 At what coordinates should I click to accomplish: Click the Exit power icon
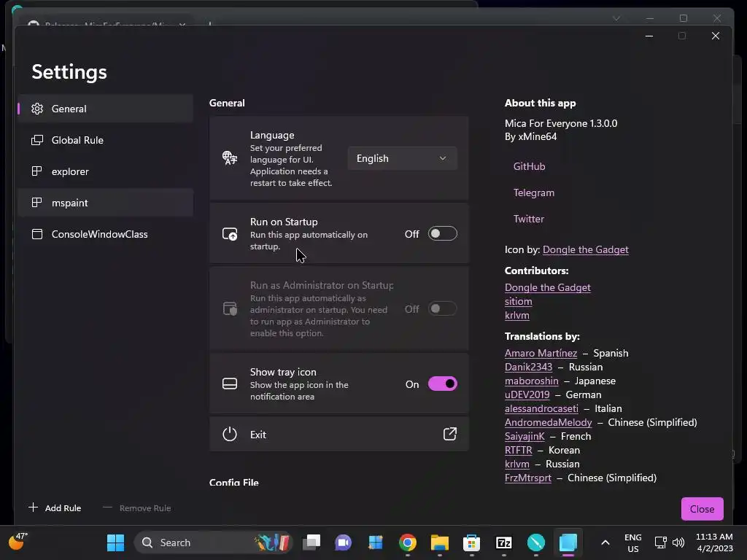point(230,435)
